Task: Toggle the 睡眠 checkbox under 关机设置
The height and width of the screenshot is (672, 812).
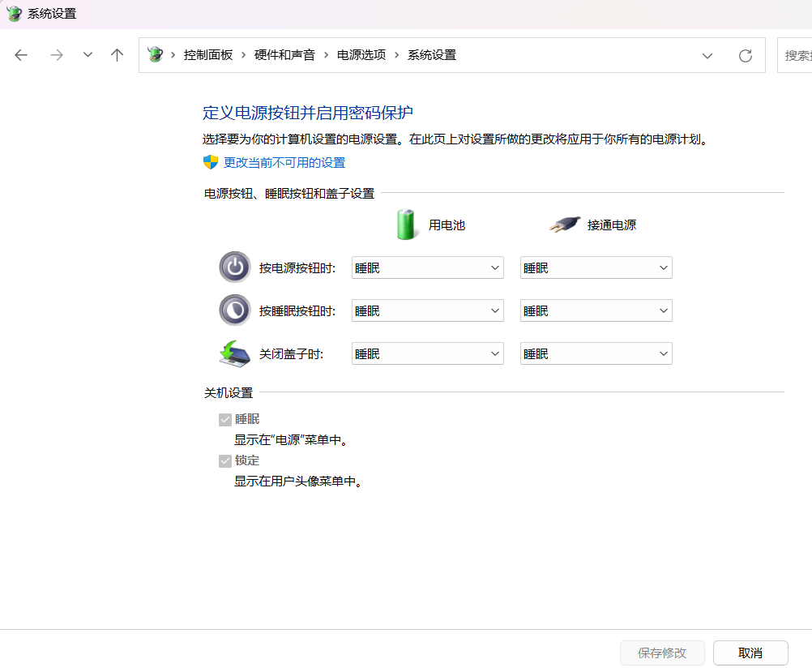Action: tap(225, 420)
